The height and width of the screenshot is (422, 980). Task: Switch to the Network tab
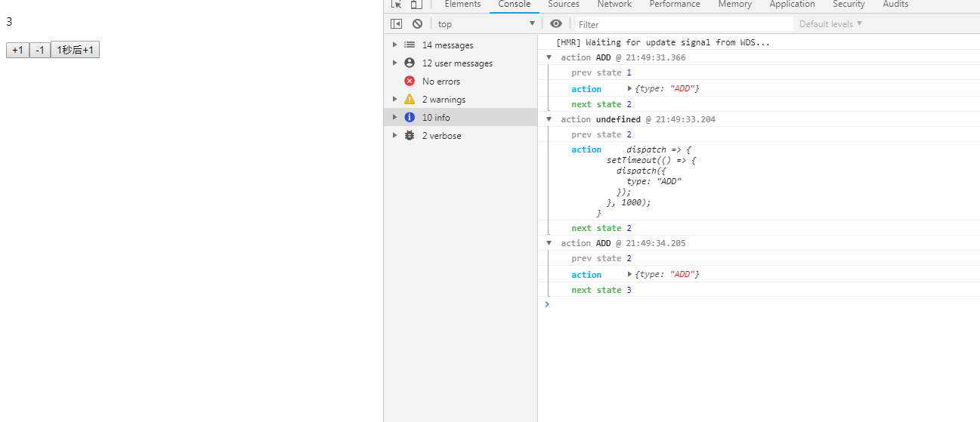pyautogui.click(x=614, y=5)
